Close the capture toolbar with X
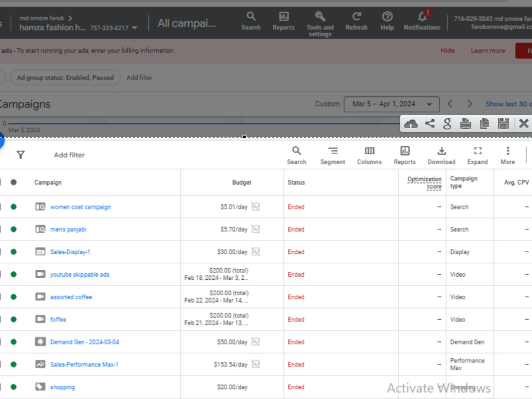The height and width of the screenshot is (399, 532). [x=523, y=123]
